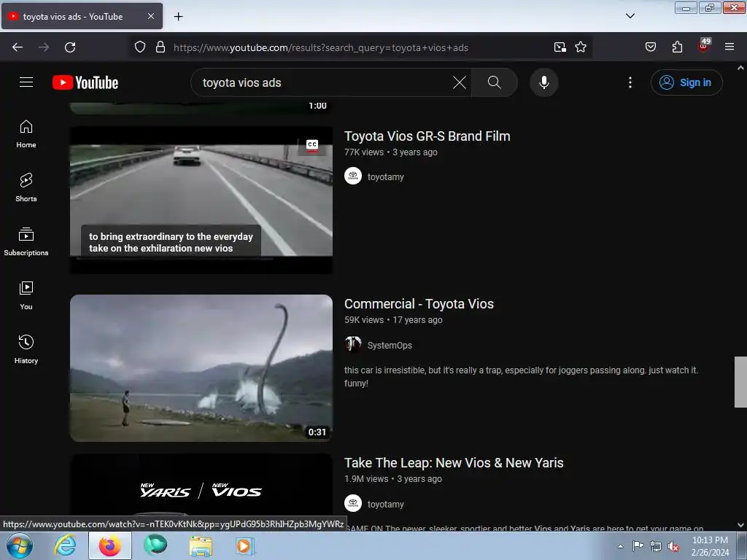
Task: Open History in the sidebar
Action: tap(26, 349)
